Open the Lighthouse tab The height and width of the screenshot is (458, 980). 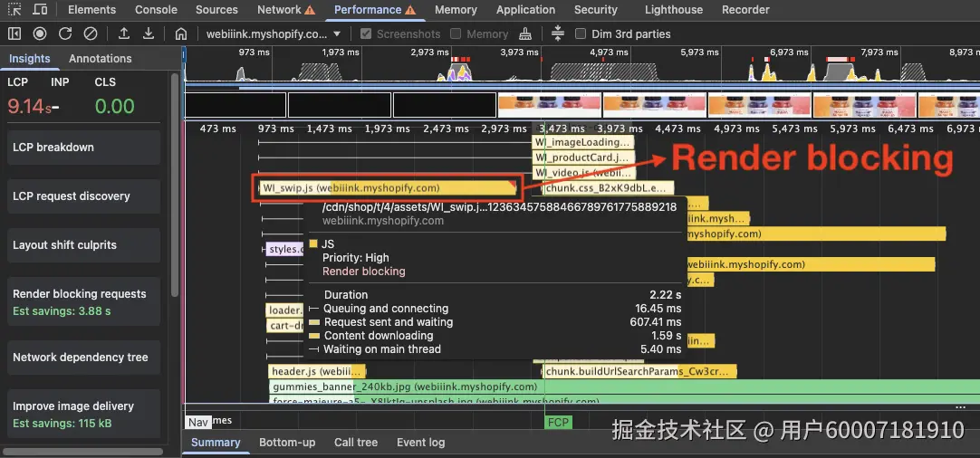[674, 9]
